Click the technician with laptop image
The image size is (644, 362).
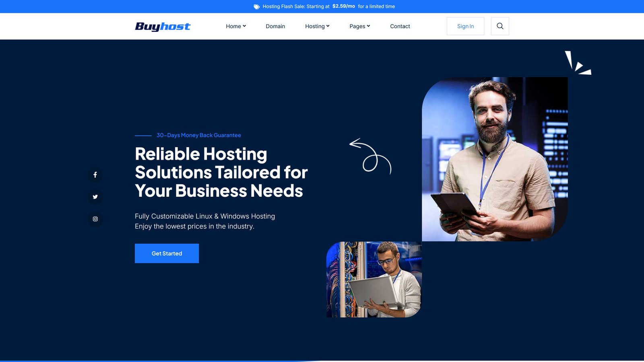point(374,280)
